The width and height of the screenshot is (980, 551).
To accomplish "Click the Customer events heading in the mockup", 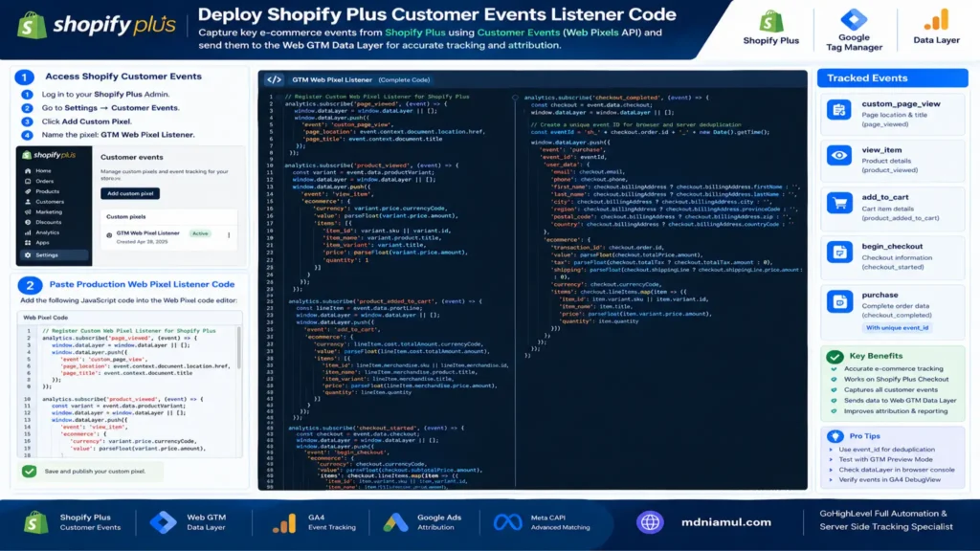I will pos(132,158).
